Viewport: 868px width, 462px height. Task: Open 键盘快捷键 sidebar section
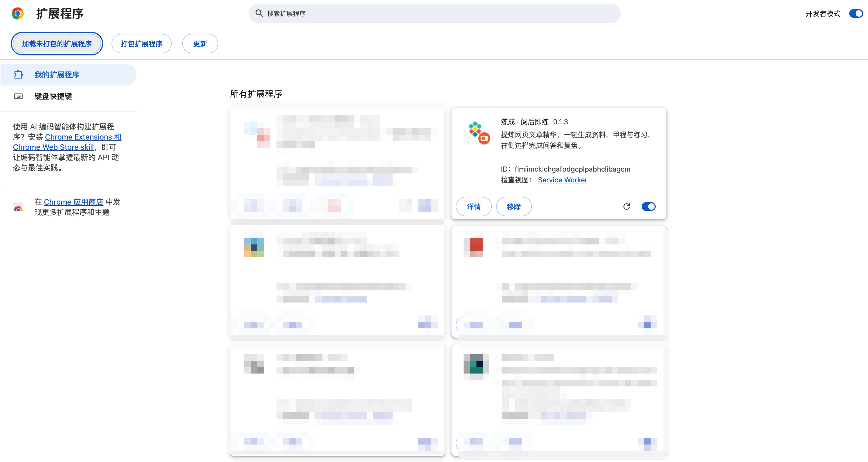pos(69,97)
